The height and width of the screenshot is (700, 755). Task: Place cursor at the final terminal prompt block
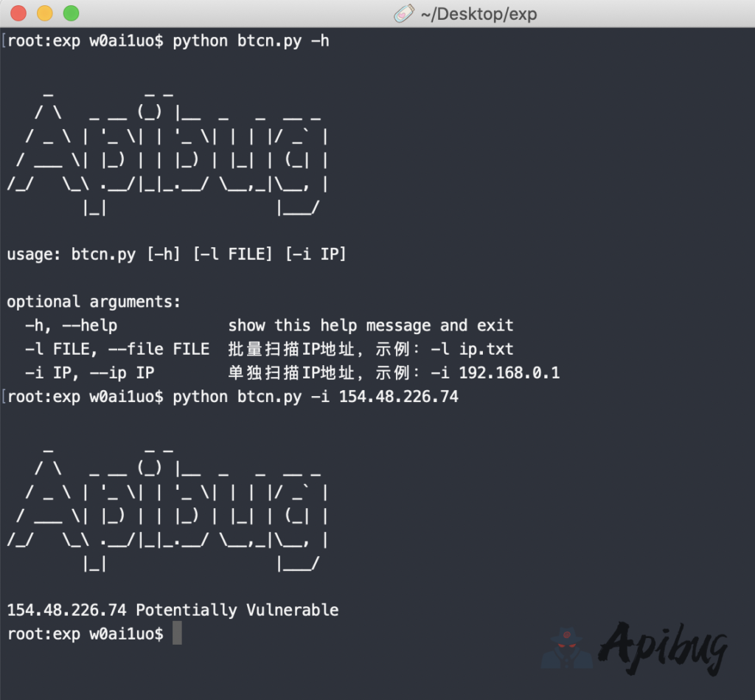(177, 634)
